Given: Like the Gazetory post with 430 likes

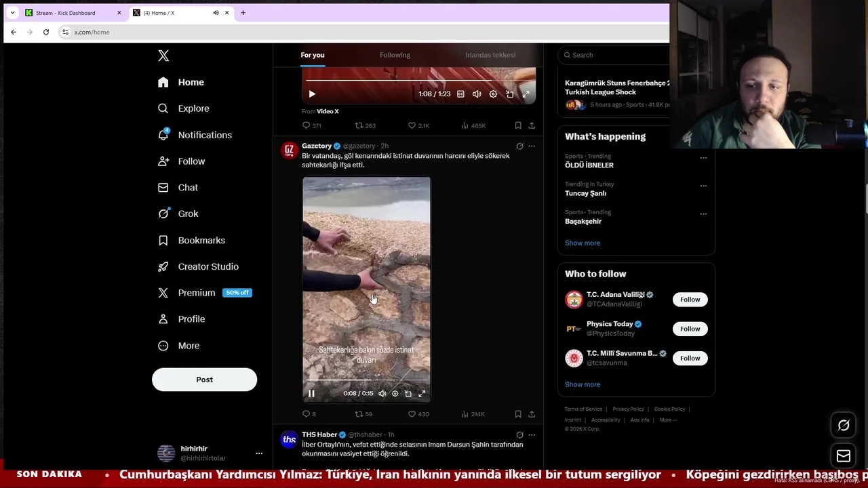Looking at the screenshot, I should click(x=418, y=414).
